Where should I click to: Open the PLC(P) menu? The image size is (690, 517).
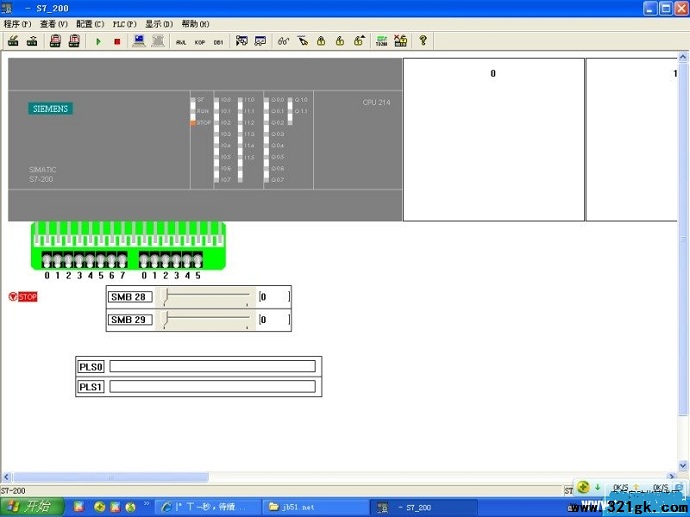[125, 24]
